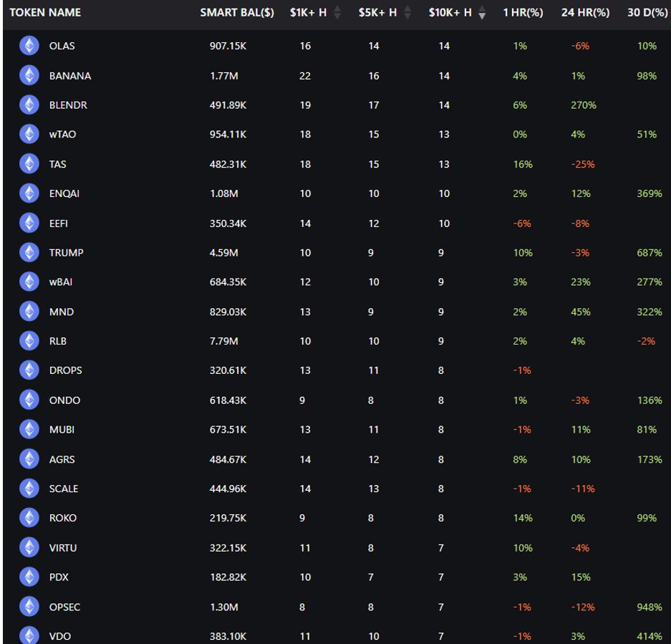Viewport: 671px width, 644px height.
Task: Click the Ethereum icon beside ONDO
Action: 29,400
